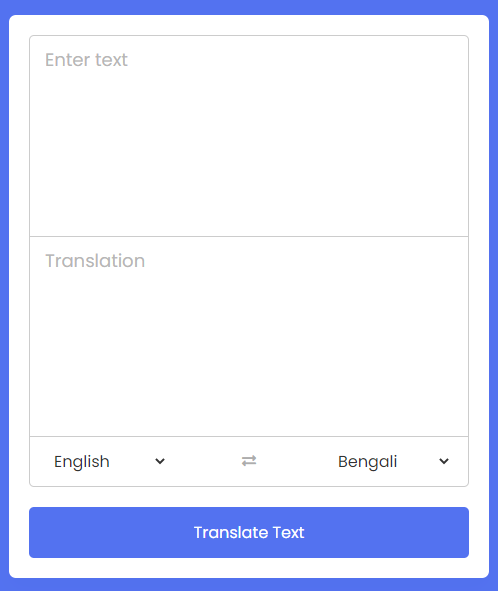
Task: Select the Translation result text area
Action: 249,337
